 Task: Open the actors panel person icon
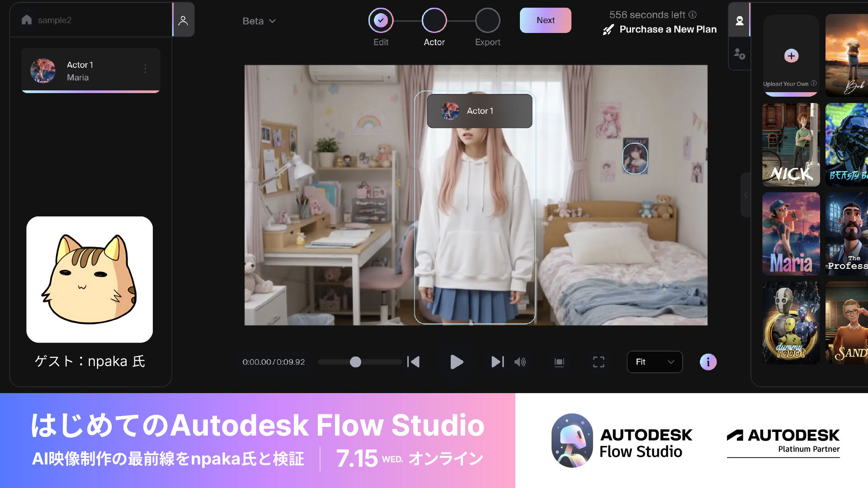[183, 20]
